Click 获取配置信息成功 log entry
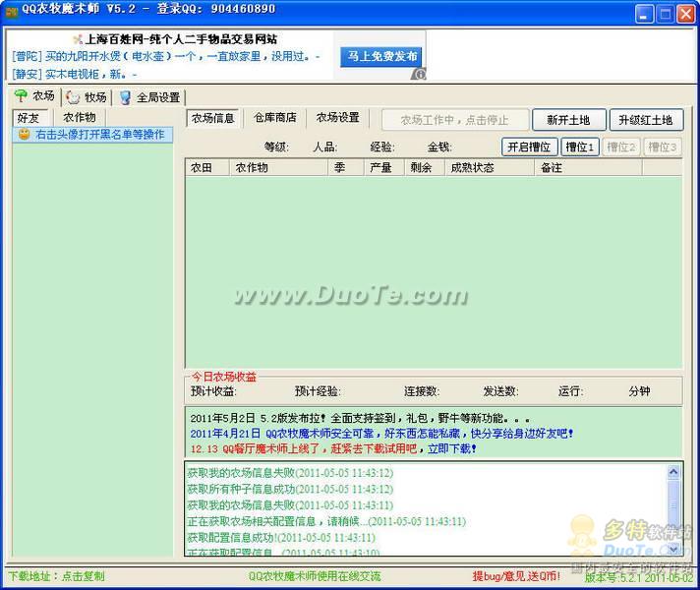Viewport: 700px width, 590px height. 281,537
